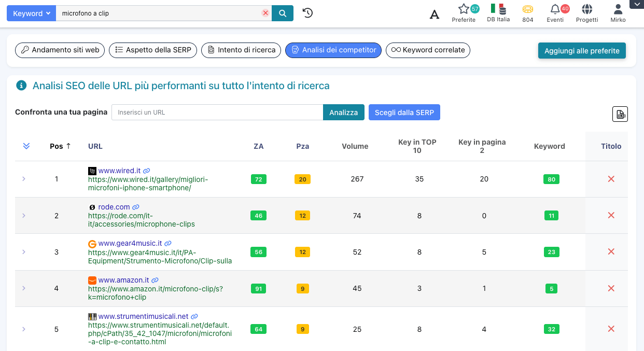The height and width of the screenshot is (351, 644).
Task: Focus the Inserisci un URL field
Action: [217, 112]
